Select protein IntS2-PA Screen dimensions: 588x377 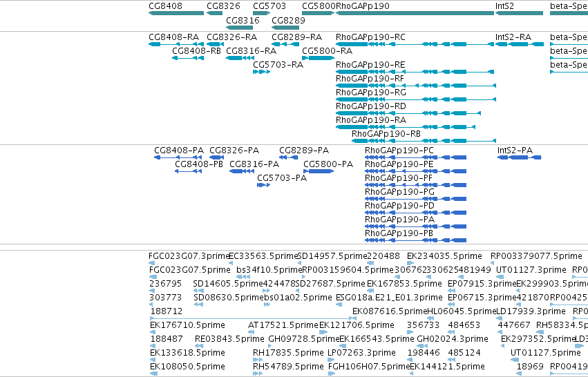pos(520,157)
